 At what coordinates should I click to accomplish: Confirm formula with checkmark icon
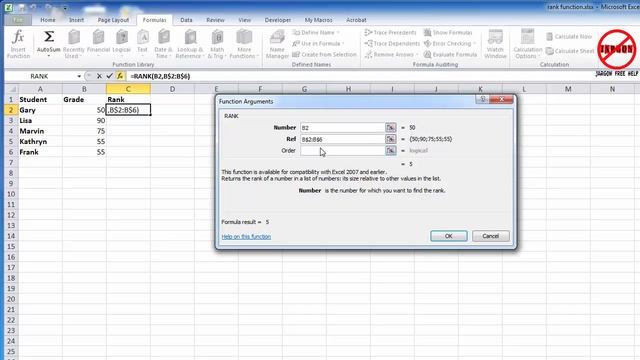[x=109, y=76]
